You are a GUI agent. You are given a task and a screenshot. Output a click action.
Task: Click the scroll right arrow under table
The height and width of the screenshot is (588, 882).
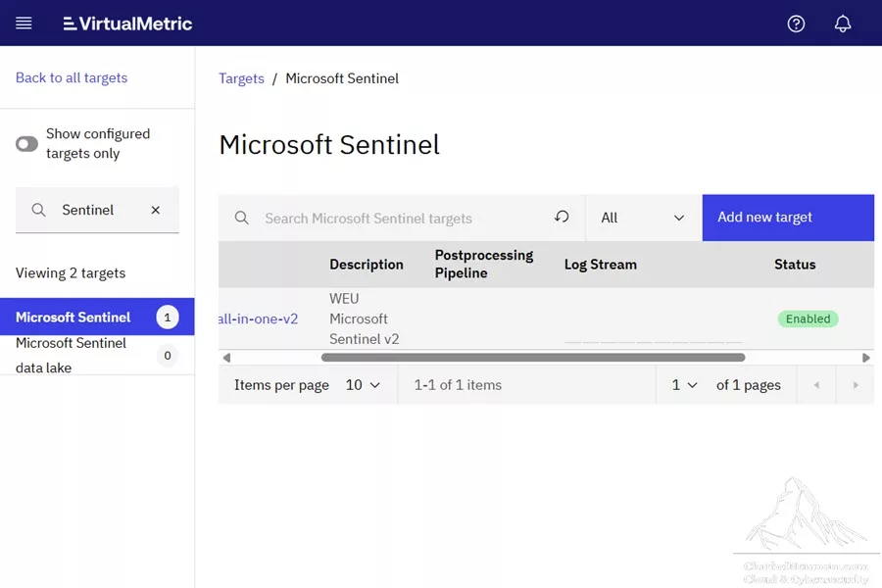click(866, 358)
